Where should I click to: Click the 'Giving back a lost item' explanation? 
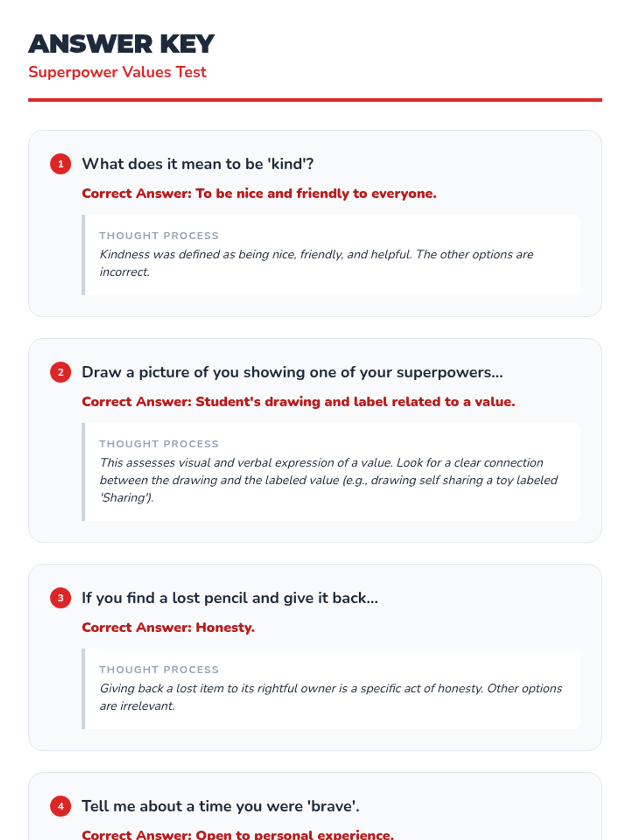point(331,697)
